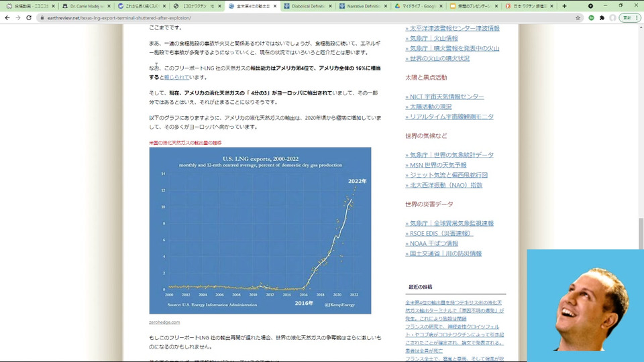Open the zerohedge.com source link
644x362 pixels.
click(x=164, y=322)
